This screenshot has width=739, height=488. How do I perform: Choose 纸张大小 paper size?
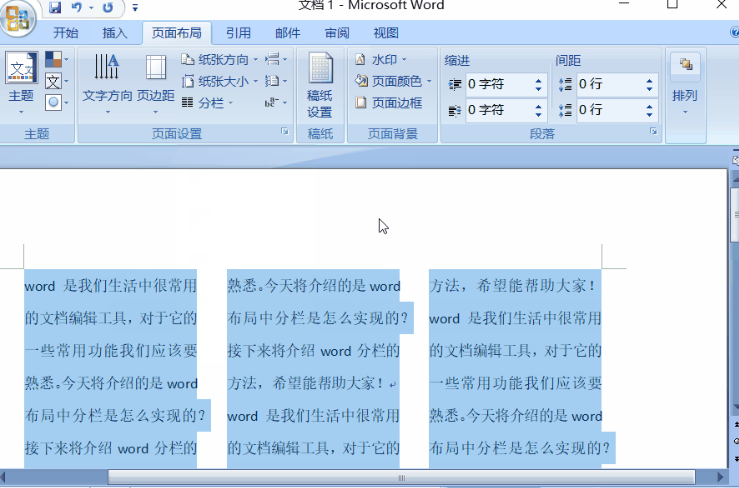[x=220, y=81]
